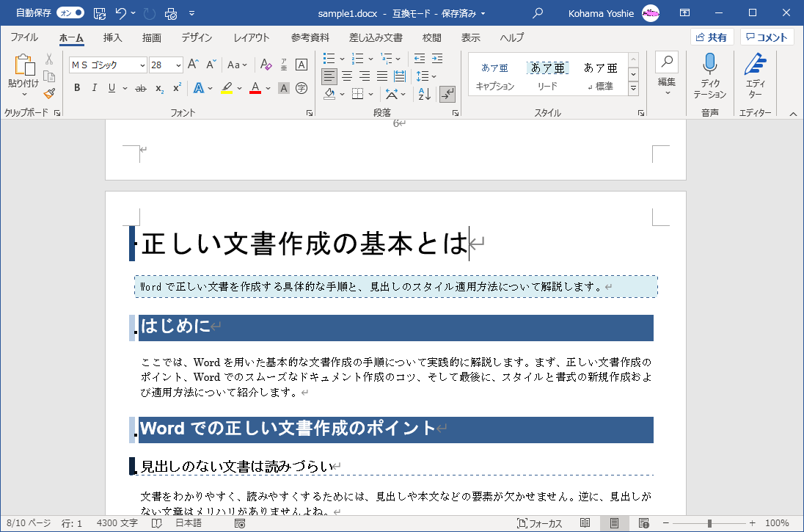
Task: Click the decrease indent icon
Action: [420, 59]
